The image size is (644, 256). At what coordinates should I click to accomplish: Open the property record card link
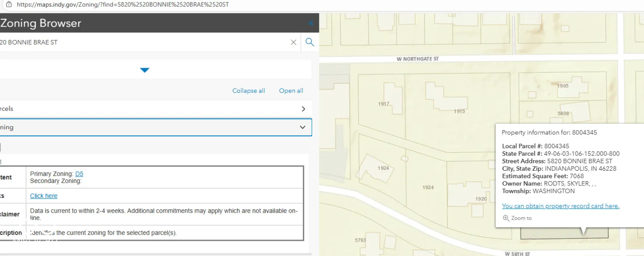(560, 206)
